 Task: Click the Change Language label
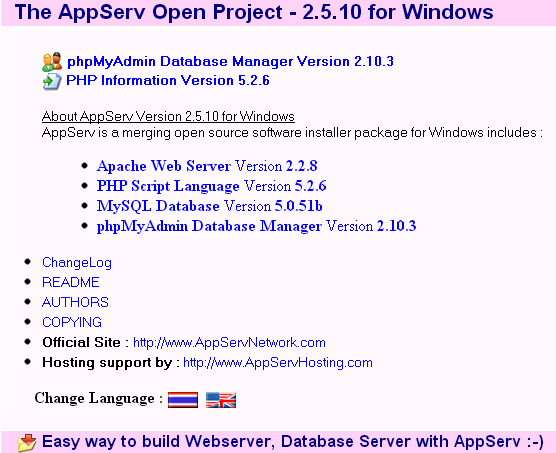pos(99,398)
